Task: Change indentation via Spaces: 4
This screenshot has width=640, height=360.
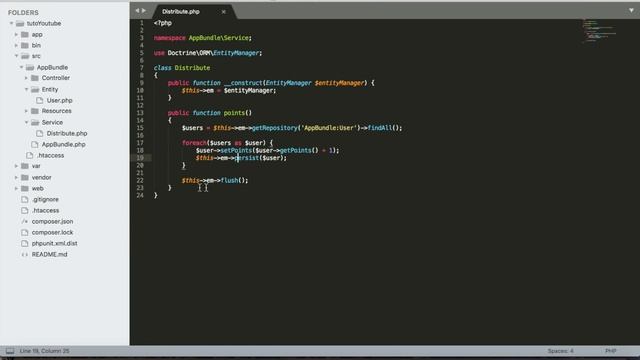Action: pos(560,351)
